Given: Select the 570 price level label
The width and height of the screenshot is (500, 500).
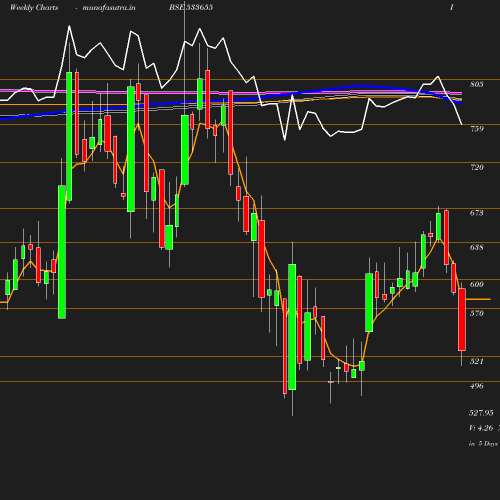Looking at the screenshot, I should coord(477,313).
